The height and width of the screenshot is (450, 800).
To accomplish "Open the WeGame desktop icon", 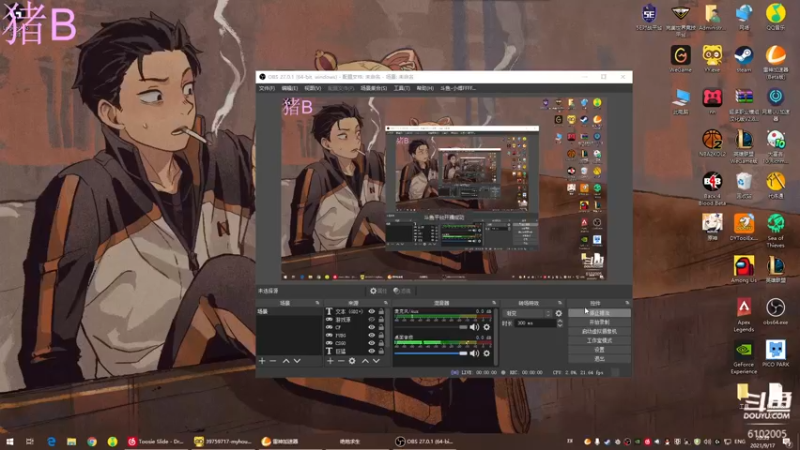I will tap(680, 58).
